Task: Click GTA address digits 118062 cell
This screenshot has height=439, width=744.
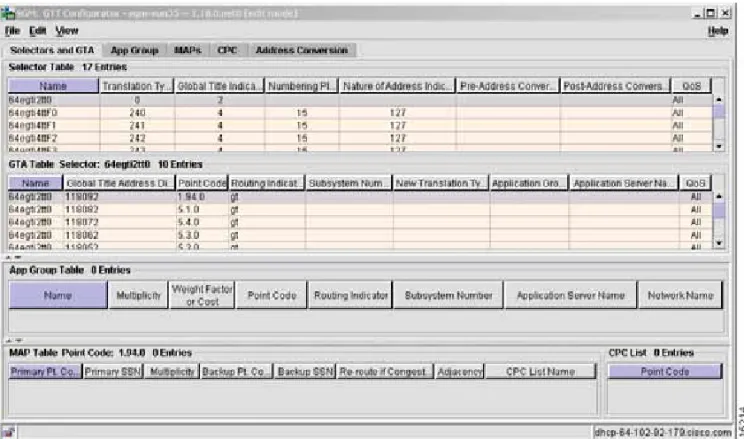Action: (x=120, y=235)
